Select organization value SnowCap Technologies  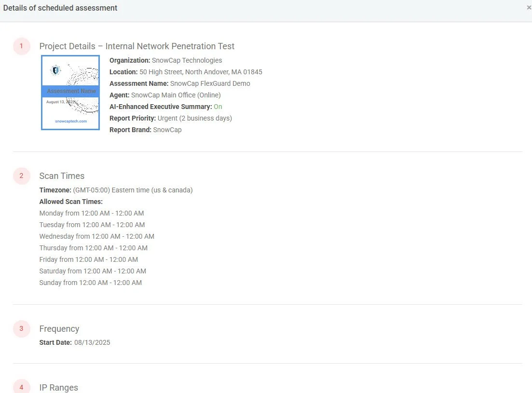click(x=187, y=60)
